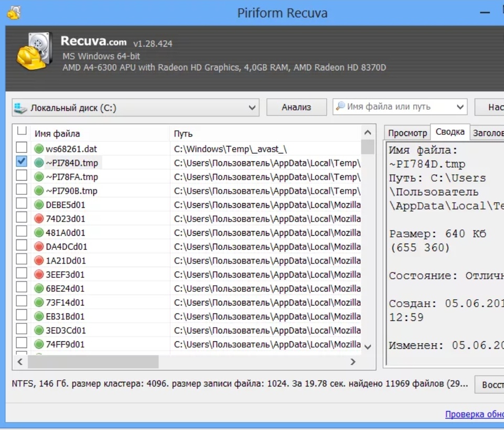
Task: Click the green status dot for ~PI78FA.tmp
Action: click(x=39, y=177)
